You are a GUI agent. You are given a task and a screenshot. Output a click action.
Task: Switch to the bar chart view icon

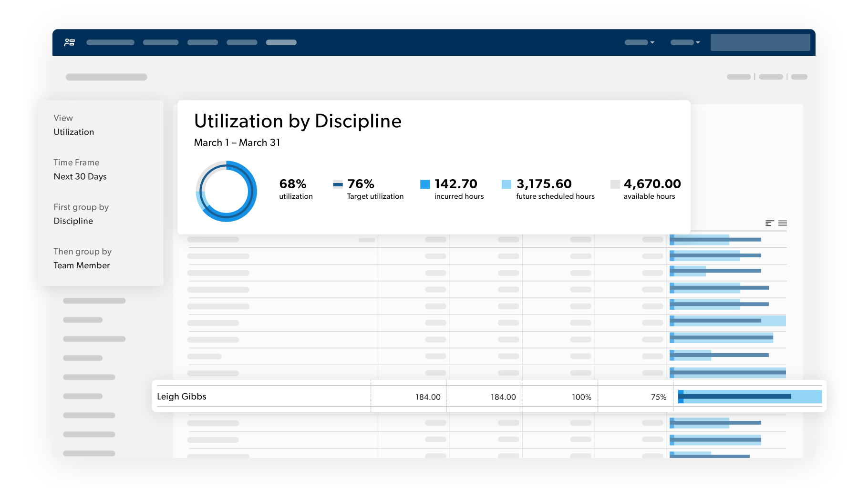pyautogui.click(x=769, y=223)
